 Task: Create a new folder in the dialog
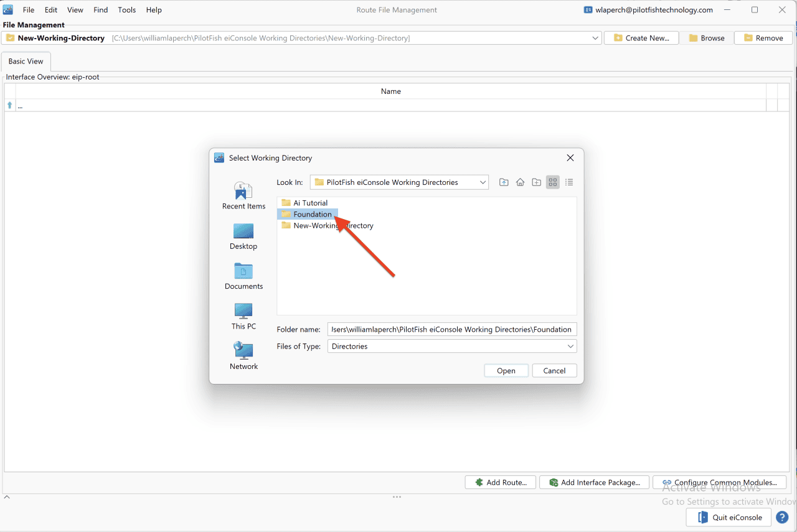[x=536, y=182]
